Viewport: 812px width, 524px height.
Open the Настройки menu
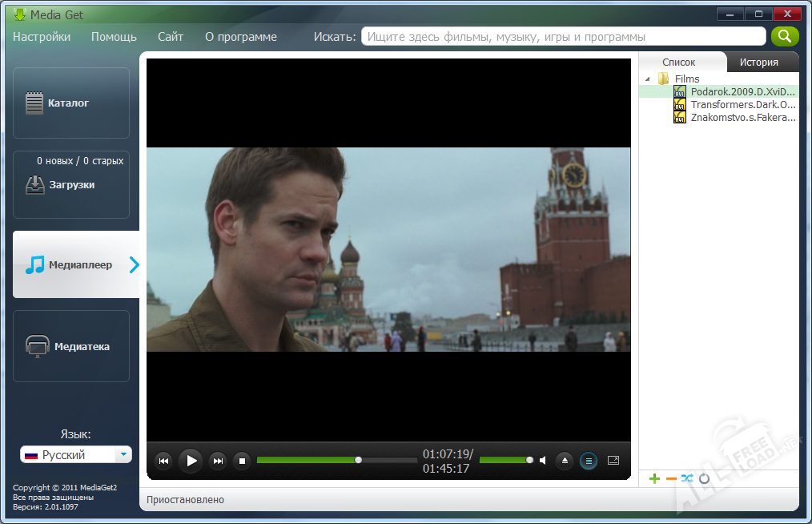(42, 37)
